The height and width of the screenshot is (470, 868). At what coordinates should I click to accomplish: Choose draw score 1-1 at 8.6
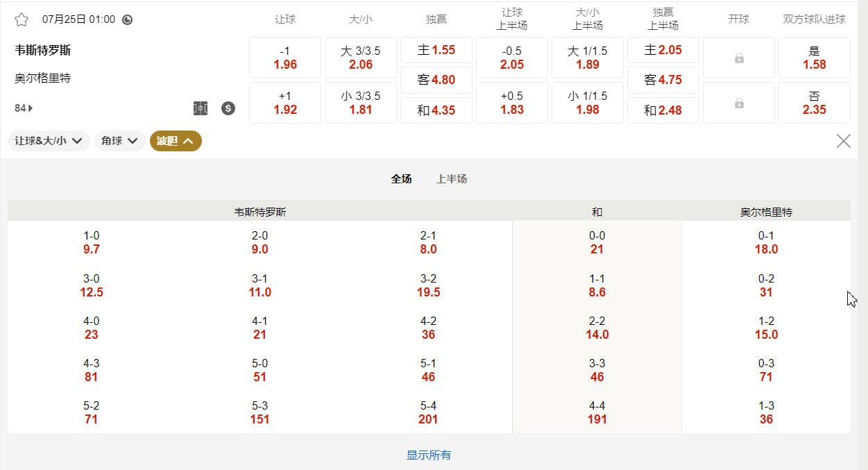coord(597,285)
